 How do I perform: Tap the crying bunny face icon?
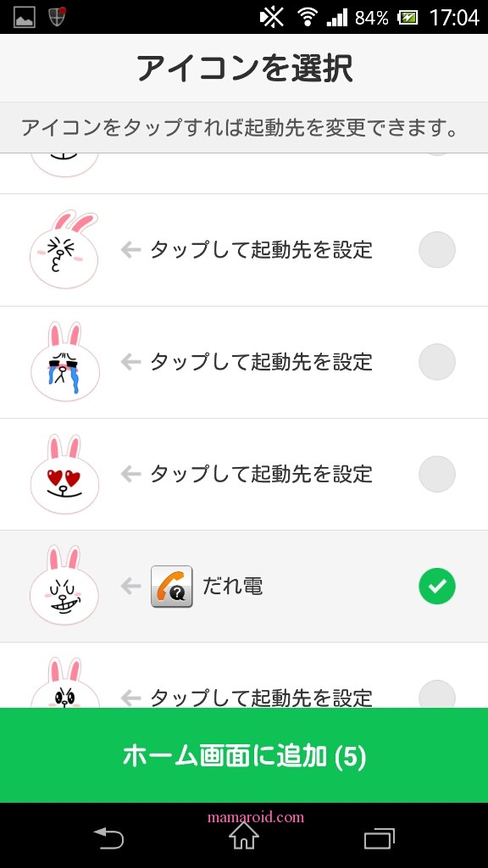click(x=64, y=361)
